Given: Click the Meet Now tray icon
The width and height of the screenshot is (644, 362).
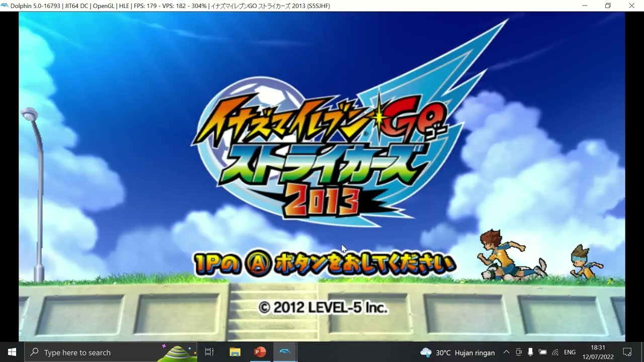Looking at the screenshot, I should coord(518,352).
